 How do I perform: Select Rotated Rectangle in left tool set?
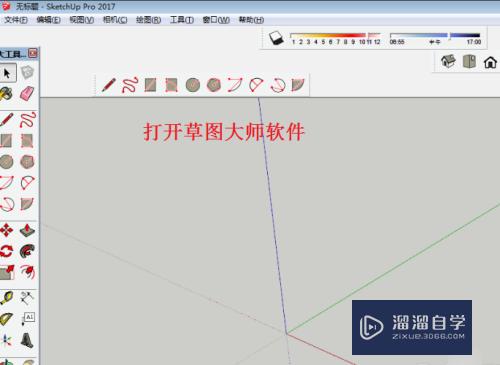point(27,141)
